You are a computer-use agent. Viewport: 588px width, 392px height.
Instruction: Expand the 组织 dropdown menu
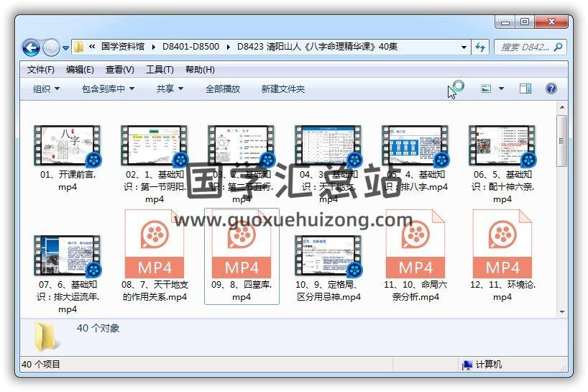(46, 88)
